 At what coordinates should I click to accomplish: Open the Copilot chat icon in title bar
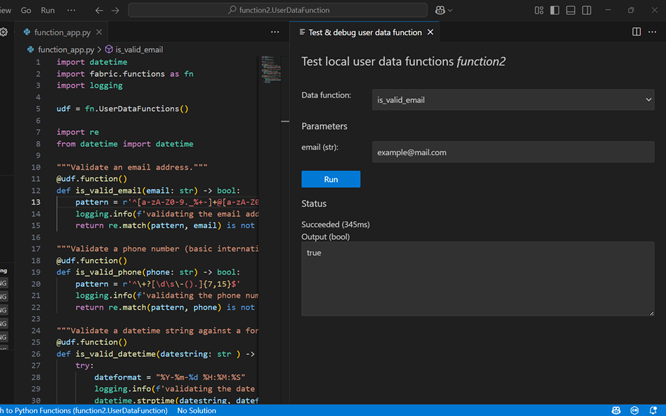pyautogui.click(x=440, y=10)
